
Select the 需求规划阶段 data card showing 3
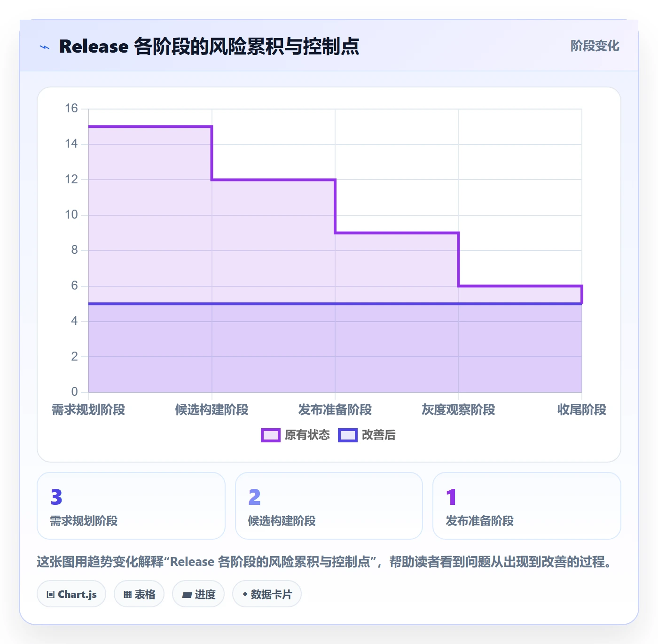coord(131,506)
